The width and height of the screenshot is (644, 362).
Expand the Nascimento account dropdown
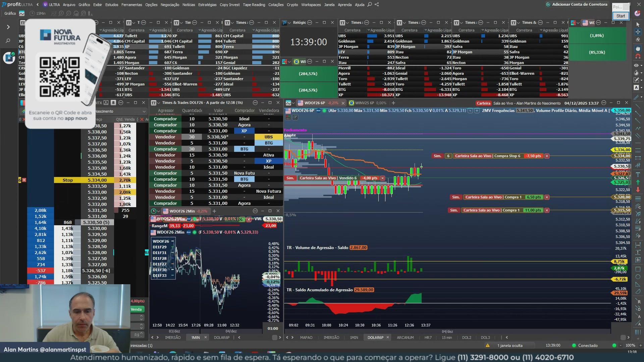pos(144,111)
